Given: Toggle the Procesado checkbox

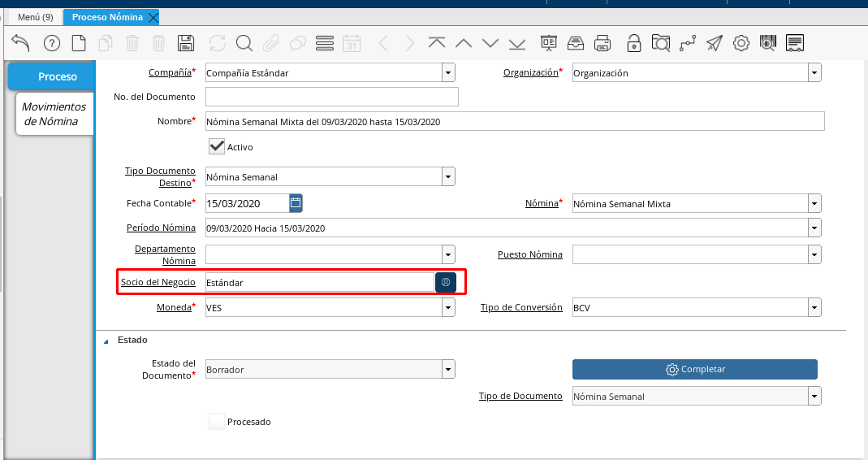Looking at the screenshot, I should (x=217, y=421).
